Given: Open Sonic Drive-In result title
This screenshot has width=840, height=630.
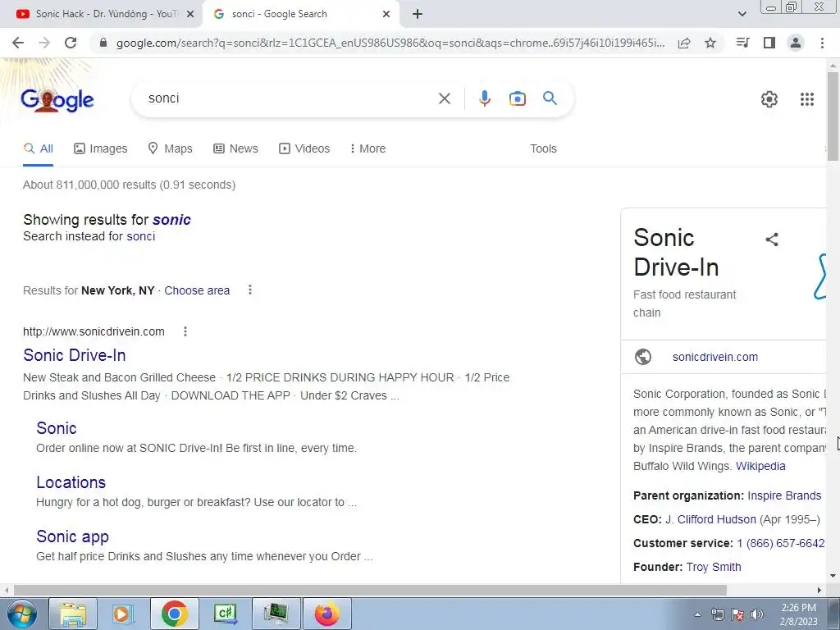Looking at the screenshot, I should (75, 355).
